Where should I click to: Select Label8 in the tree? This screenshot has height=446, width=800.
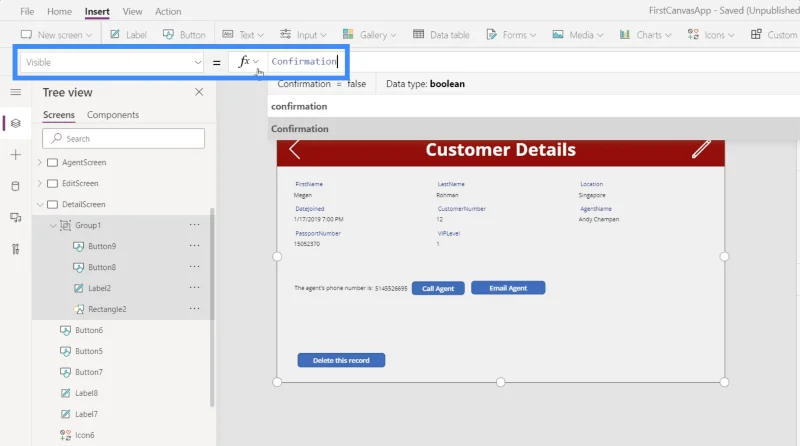click(86, 393)
